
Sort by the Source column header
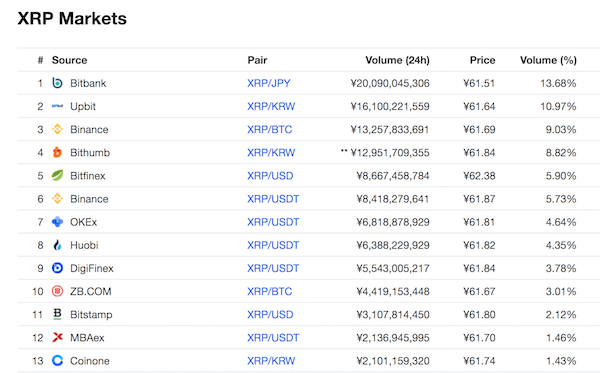click(x=69, y=60)
